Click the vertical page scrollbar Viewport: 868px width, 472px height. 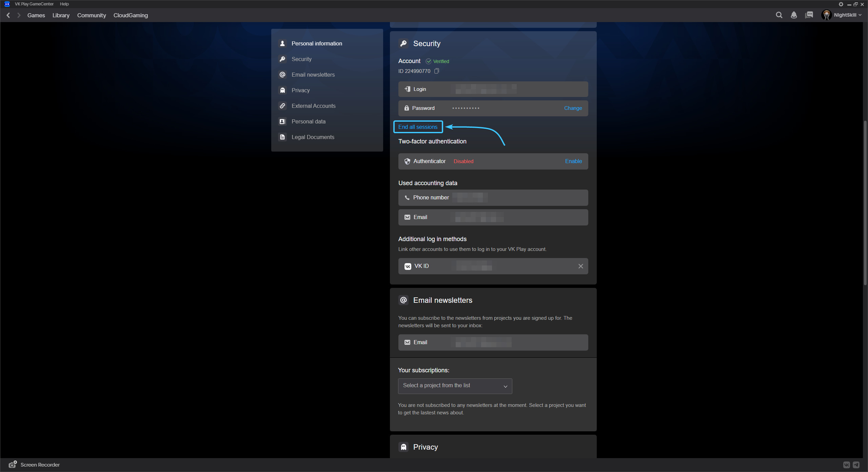[865, 203]
